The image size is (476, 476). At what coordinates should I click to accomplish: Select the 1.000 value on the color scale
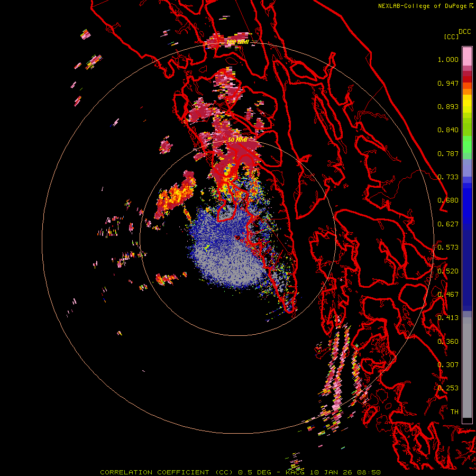point(448,59)
